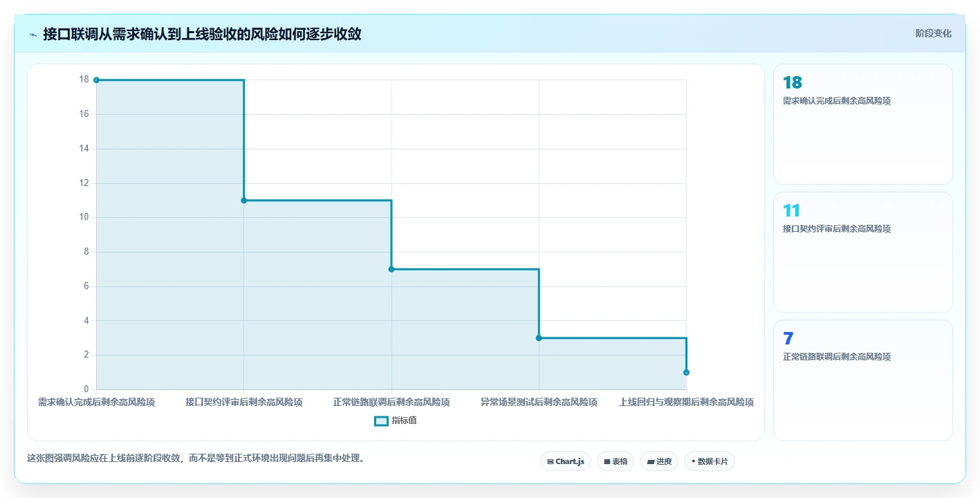Image resolution: width=980 pixels, height=498 pixels.
Task: Click the 指标值 legend color box
Action: tap(381, 421)
